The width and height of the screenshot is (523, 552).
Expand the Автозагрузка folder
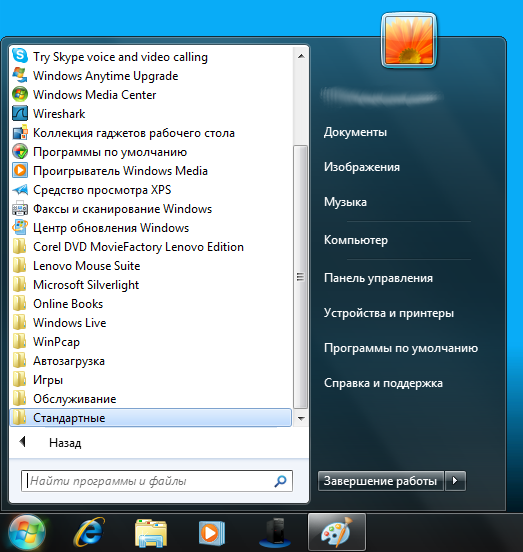[x=151, y=361]
